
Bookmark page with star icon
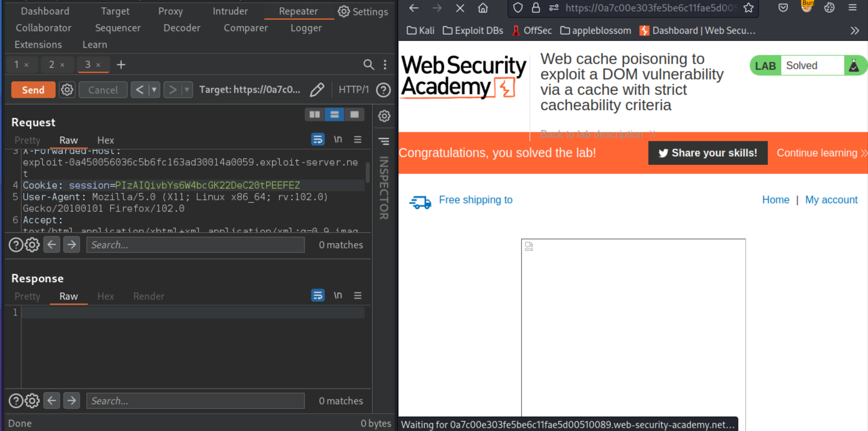748,7
